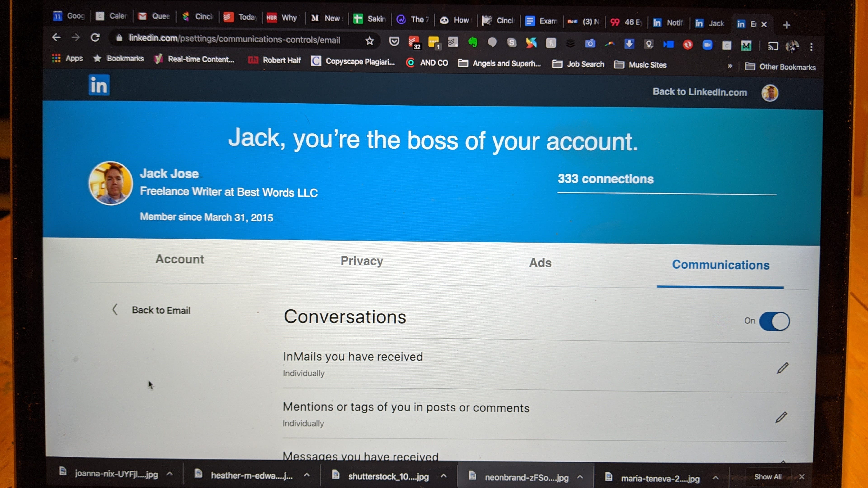Open the Music Sites bookmarks folder
Image resolution: width=868 pixels, height=488 pixels.
coord(640,64)
